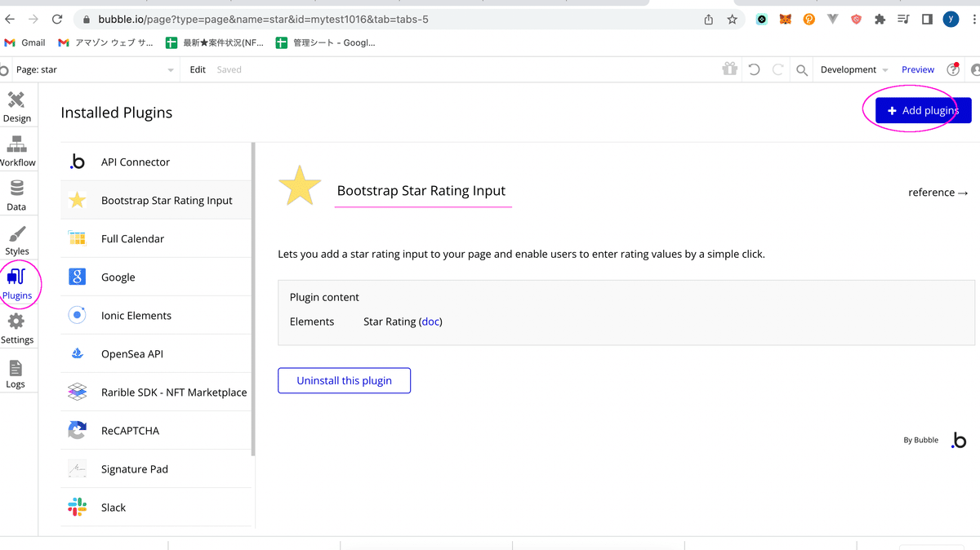Viewport: 980px width, 550px height.
Task: Open the Preview link
Action: [918, 70]
